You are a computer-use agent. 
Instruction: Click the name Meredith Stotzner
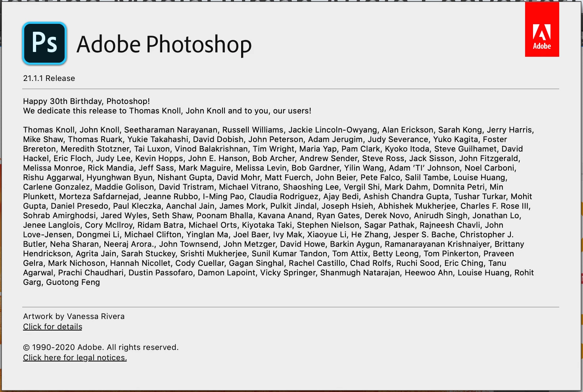point(95,149)
